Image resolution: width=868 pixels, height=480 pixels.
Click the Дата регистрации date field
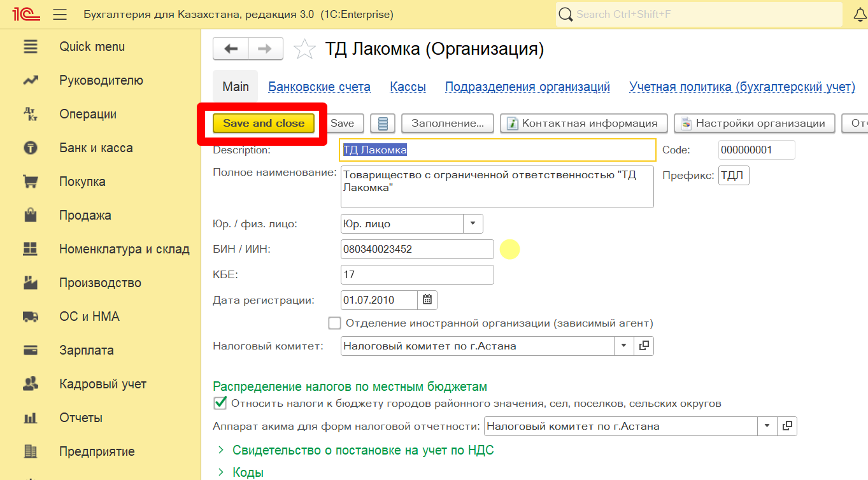pyautogui.click(x=379, y=300)
